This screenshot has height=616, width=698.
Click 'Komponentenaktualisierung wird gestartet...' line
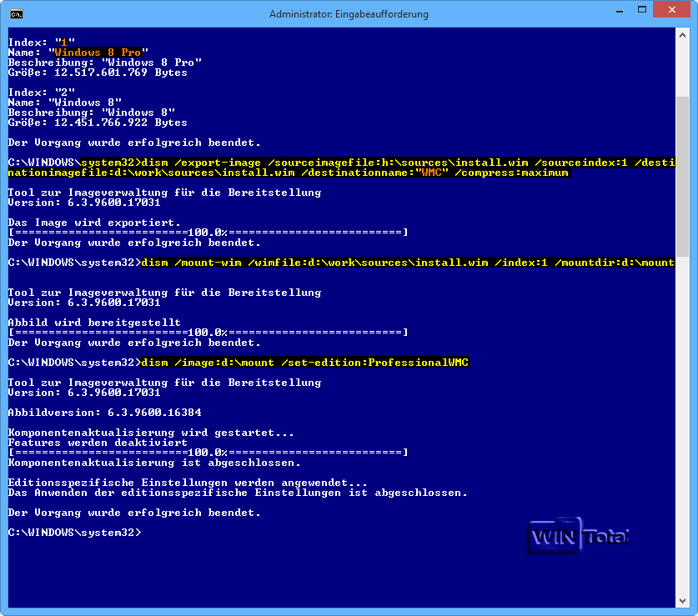pos(151,433)
